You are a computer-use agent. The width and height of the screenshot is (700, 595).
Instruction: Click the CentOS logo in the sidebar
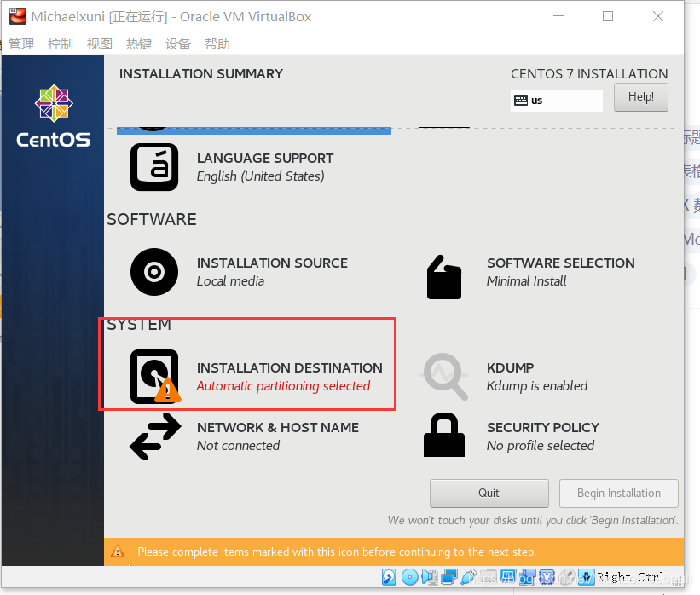point(54,116)
